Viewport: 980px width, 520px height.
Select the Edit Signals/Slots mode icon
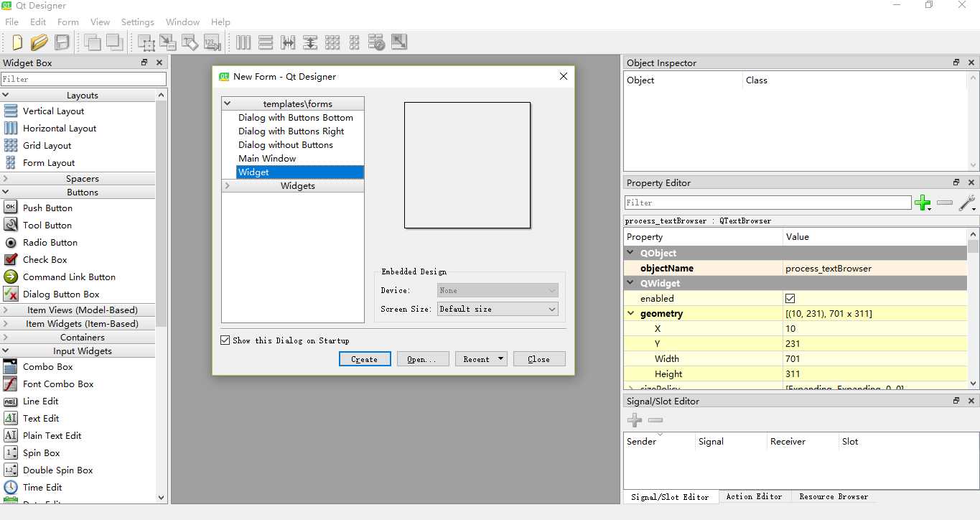tap(167, 42)
